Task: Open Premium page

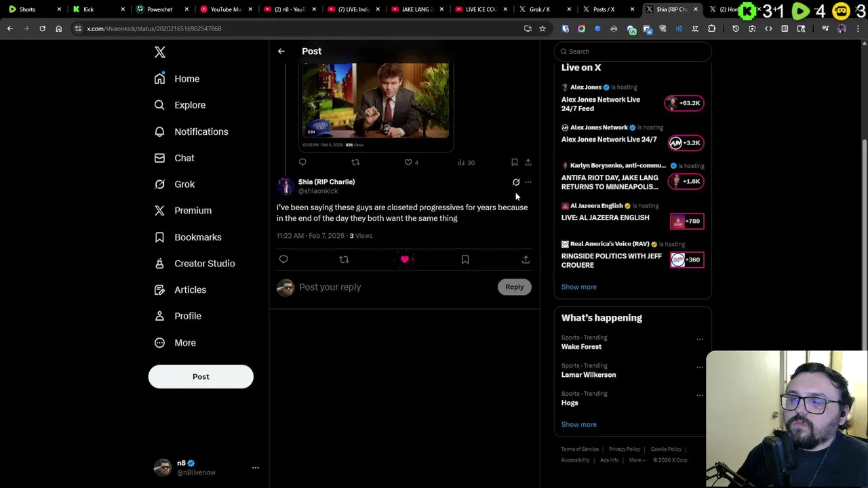Action: (183, 211)
